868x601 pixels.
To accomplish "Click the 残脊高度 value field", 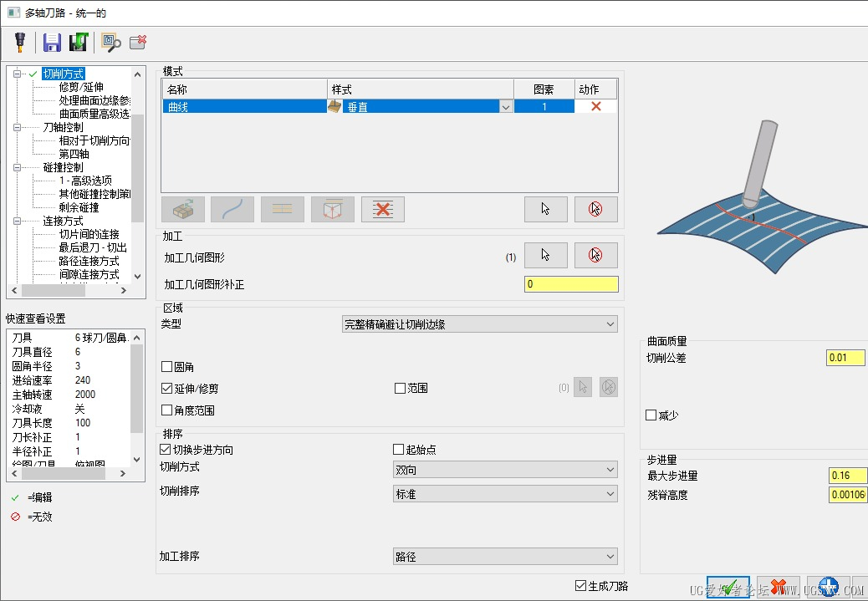I will coord(848,494).
